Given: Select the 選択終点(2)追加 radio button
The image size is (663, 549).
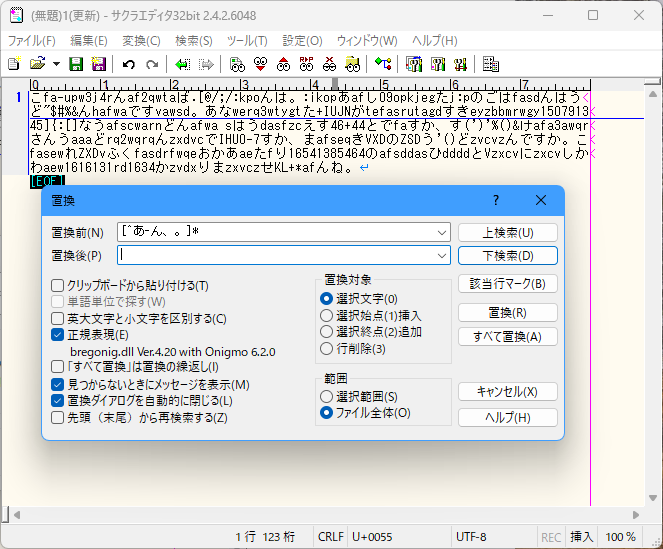Looking at the screenshot, I should (x=326, y=332).
